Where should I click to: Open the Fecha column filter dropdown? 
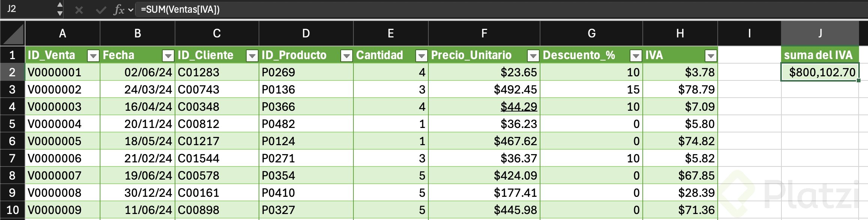(168, 56)
